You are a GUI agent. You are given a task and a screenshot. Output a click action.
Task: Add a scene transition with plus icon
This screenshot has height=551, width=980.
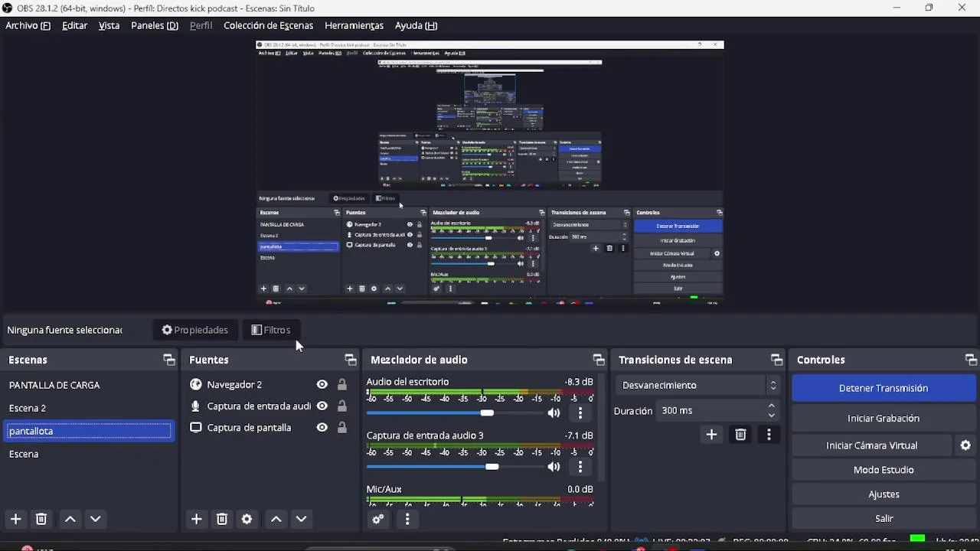(x=711, y=435)
